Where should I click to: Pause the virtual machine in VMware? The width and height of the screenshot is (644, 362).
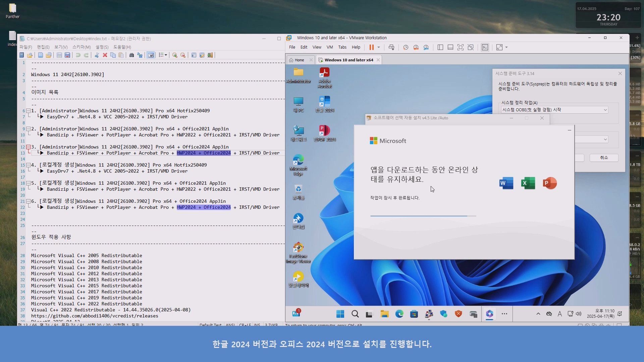click(x=371, y=47)
